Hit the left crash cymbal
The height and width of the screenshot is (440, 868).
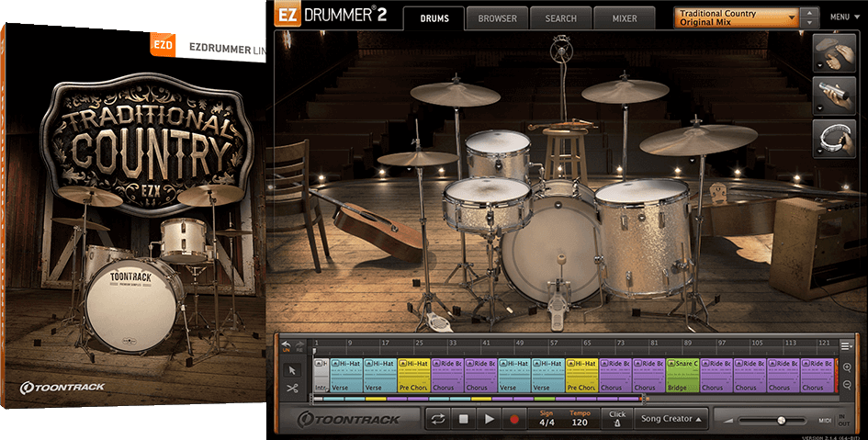pyautogui.click(x=455, y=93)
